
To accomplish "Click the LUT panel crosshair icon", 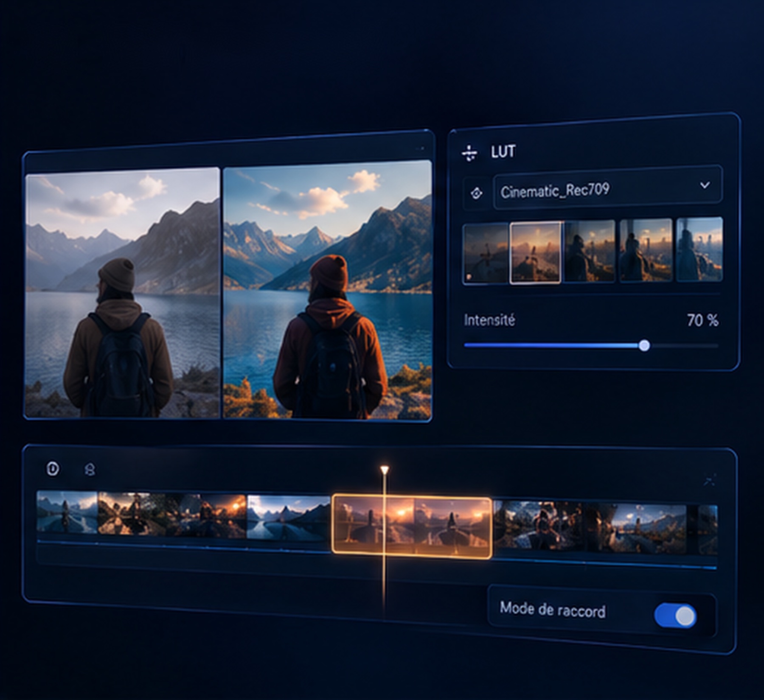I will pyautogui.click(x=469, y=153).
